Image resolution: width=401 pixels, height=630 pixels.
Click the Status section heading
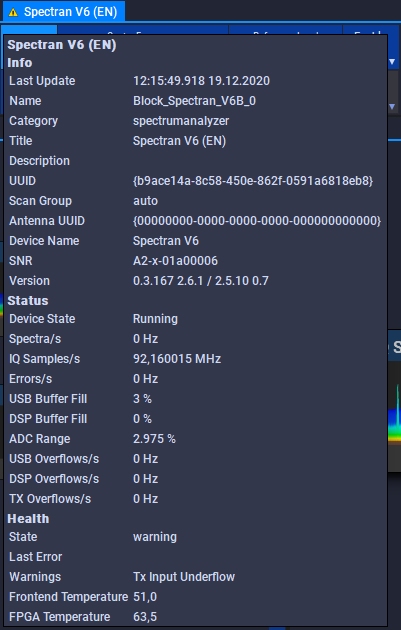(28, 301)
